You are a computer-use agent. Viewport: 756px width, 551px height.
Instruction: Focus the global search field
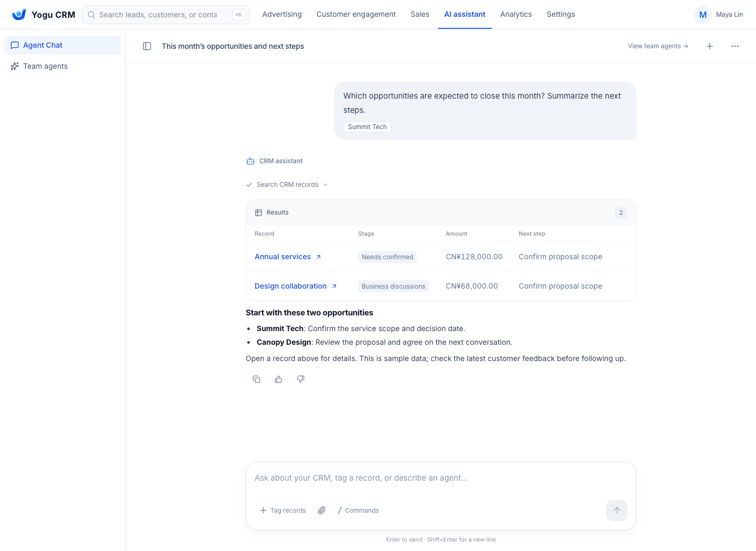pyautogui.click(x=166, y=15)
